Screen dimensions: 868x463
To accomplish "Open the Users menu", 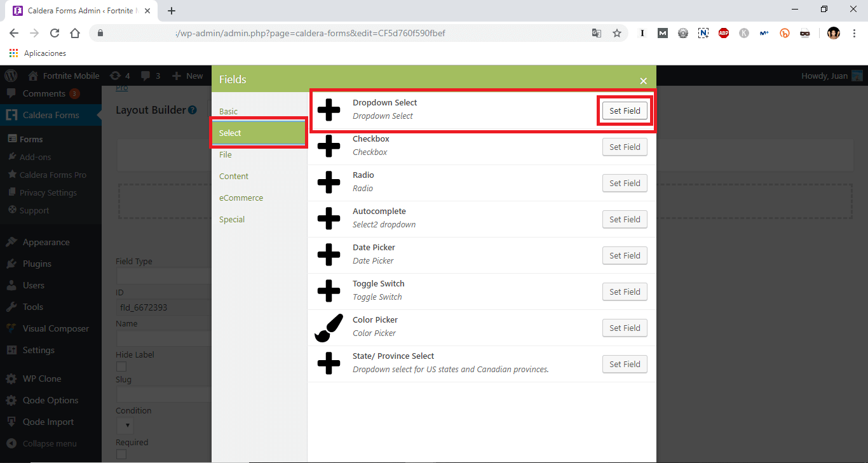I will point(51,285).
